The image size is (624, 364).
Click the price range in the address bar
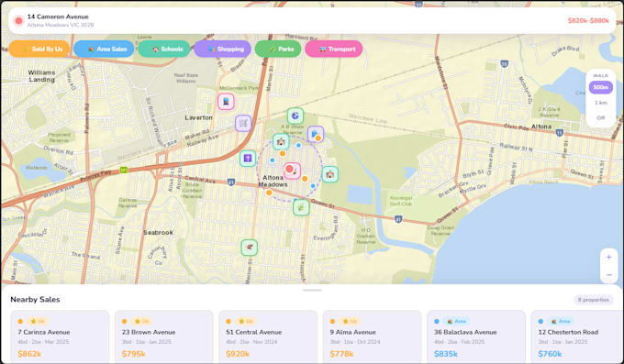pyautogui.click(x=588, y=21)
